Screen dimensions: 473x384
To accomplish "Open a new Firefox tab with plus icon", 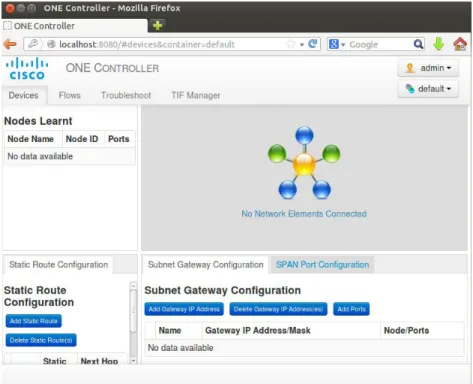I will tap(157, 25).
